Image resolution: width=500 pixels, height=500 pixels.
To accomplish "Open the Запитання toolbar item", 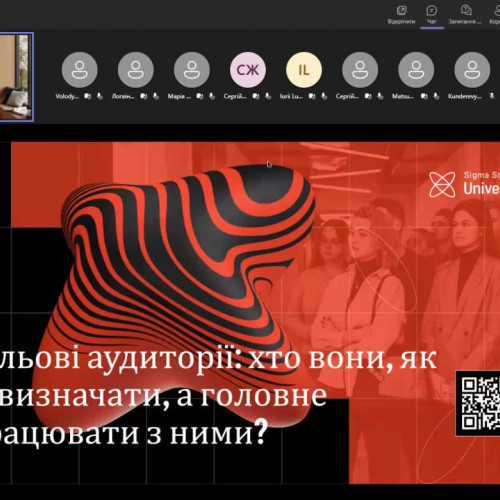I will coord(465,15).
